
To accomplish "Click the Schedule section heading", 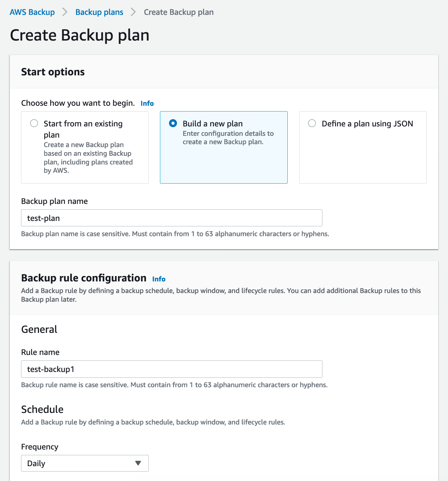I will coord(42,409).
